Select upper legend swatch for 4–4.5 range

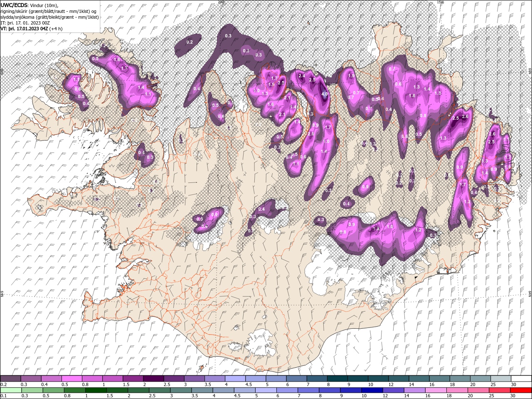235,378
